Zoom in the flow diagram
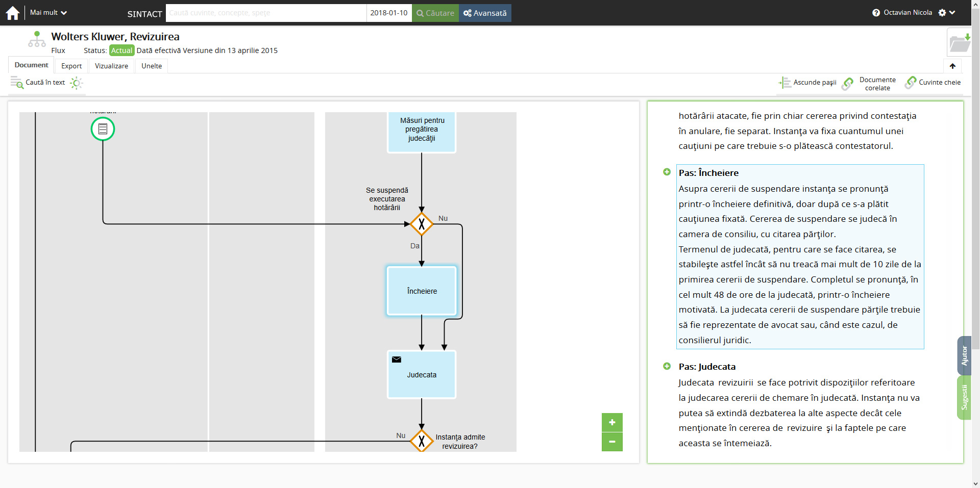 point(612,422)
